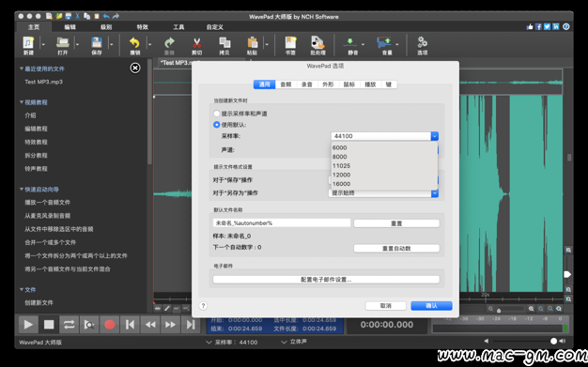
Task: Click the 保存 (Save) disk icon
Action: click(97, 42)
